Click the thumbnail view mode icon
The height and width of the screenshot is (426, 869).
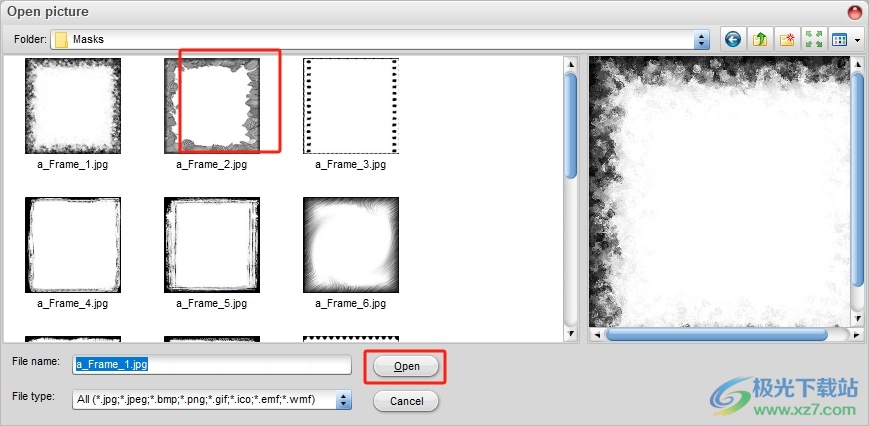(x=840, y=39)
